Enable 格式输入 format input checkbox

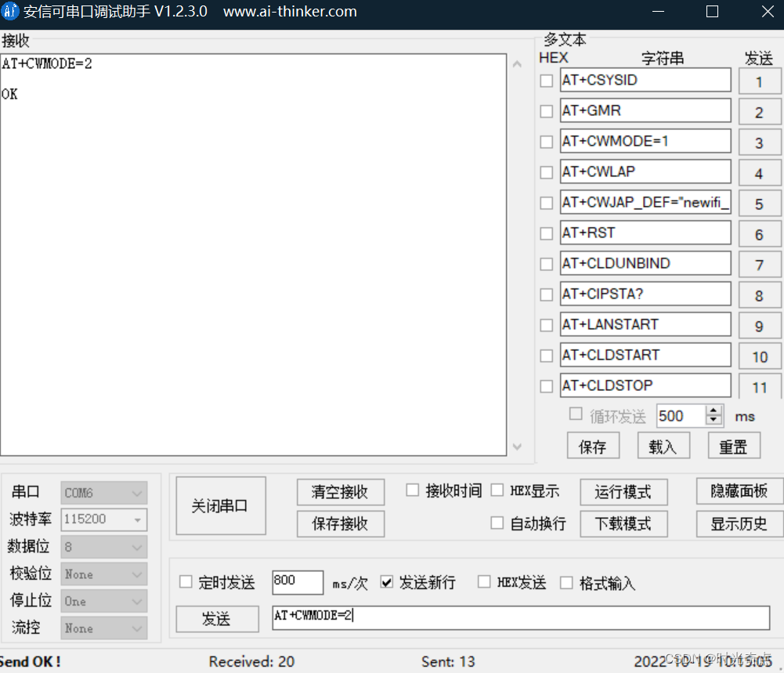click(x=566, y=582)
